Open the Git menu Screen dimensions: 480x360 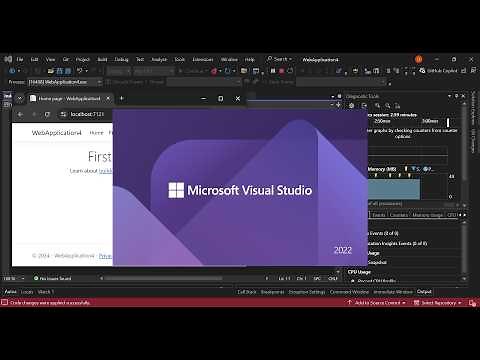pos(66,59)
